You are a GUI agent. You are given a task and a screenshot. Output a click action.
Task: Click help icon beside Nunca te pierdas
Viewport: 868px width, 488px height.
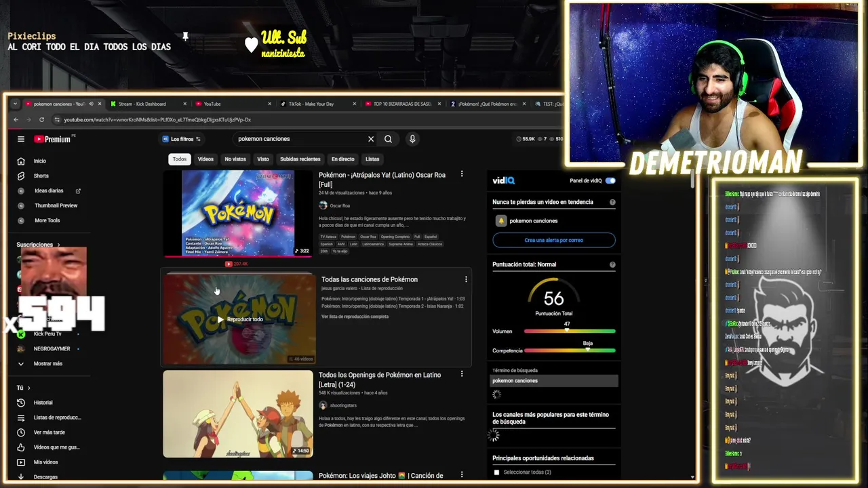[x=612, y=202]
